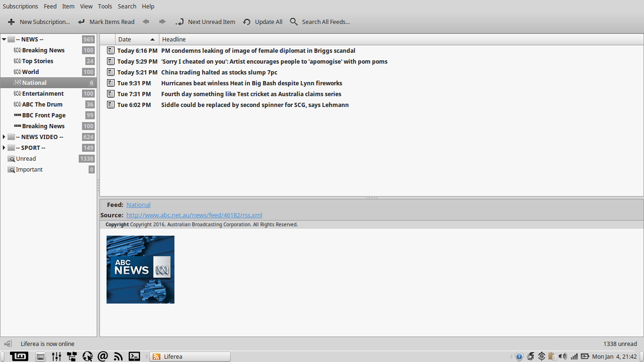Image resolution: width=644 pixels, height=362 pixels.
Task: Open the Item menu
Action: pos(68,6)
